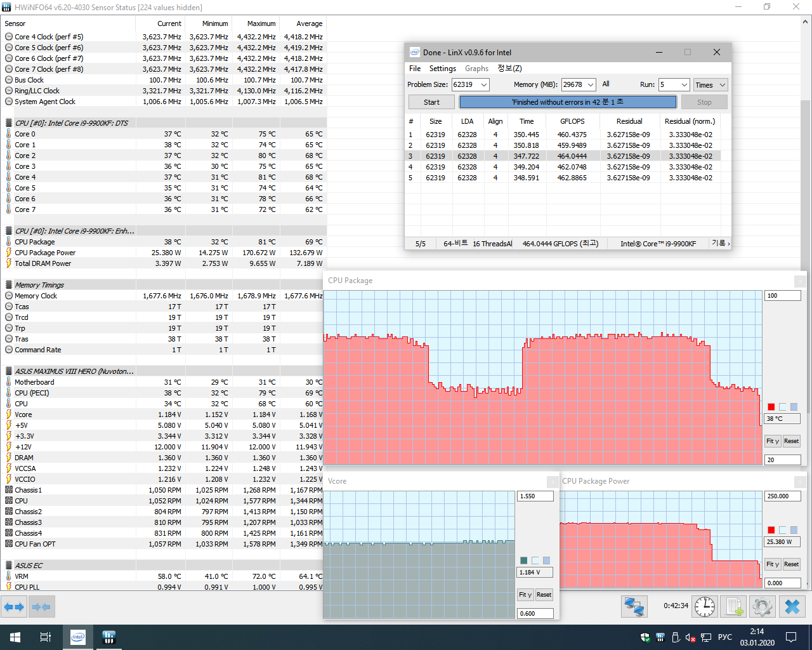Image resolution: width=812 pixels, height=650 pixels.
Task: Click the muted volume tray icon
Action: pyautogui.click(x=691, y=637)
